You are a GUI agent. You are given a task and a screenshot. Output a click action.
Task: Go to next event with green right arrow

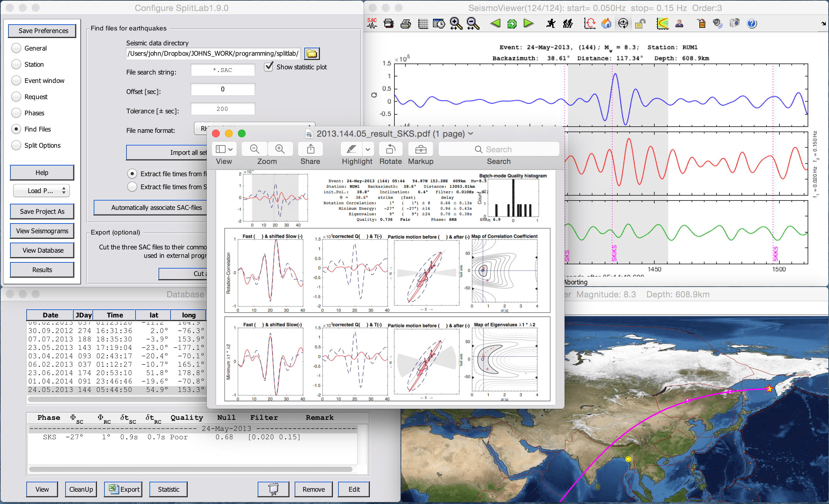[529, 24]
